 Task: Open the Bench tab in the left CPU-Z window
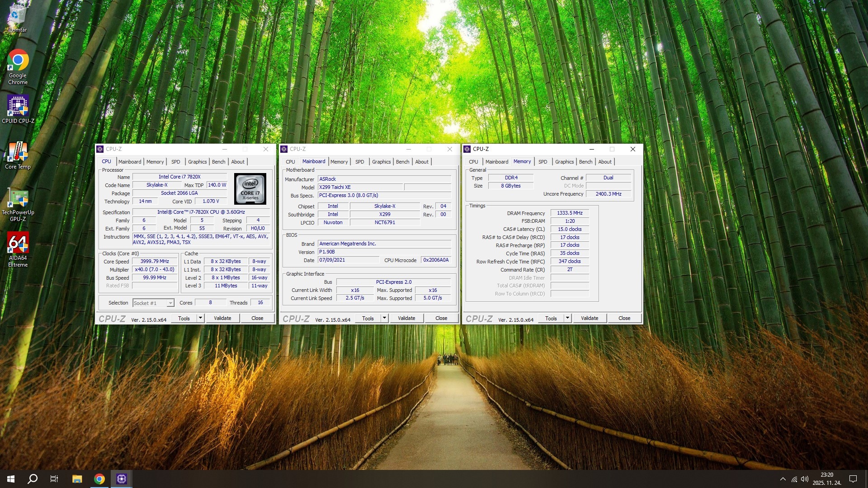218,162
